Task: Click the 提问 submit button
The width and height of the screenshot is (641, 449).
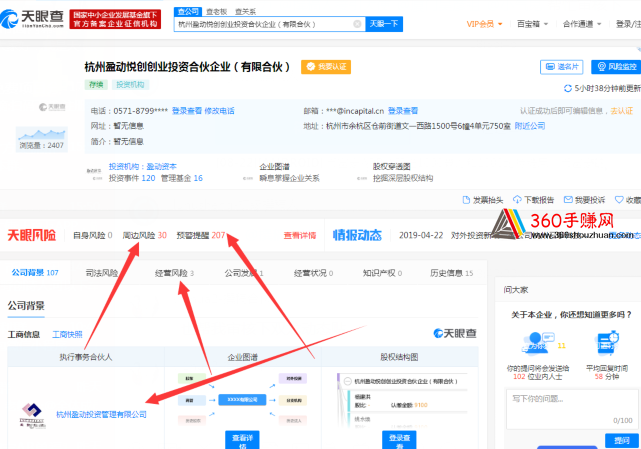Action: [x=622, y=440]
